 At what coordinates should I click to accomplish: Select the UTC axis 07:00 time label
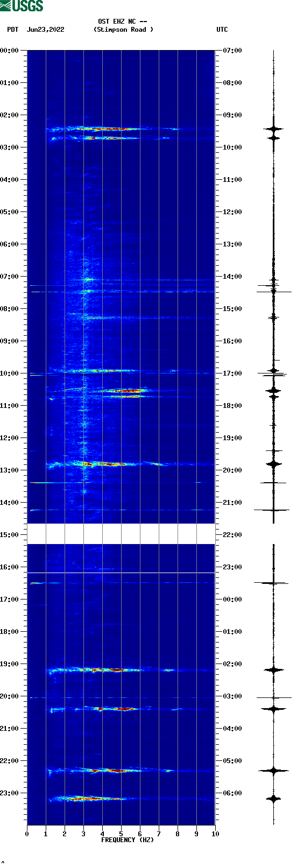point(232,51)
